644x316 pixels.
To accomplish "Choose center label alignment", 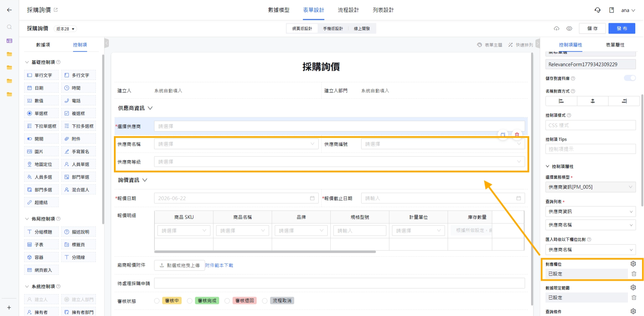I will [x=593, y=101].
